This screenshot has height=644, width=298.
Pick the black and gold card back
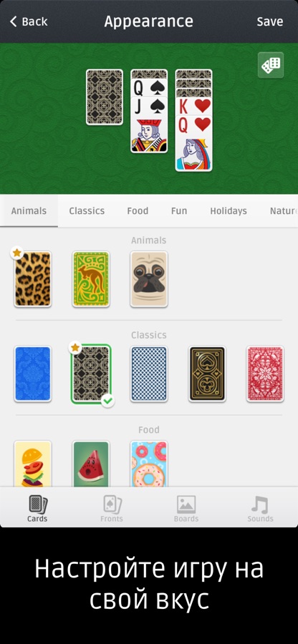point(207,374)
